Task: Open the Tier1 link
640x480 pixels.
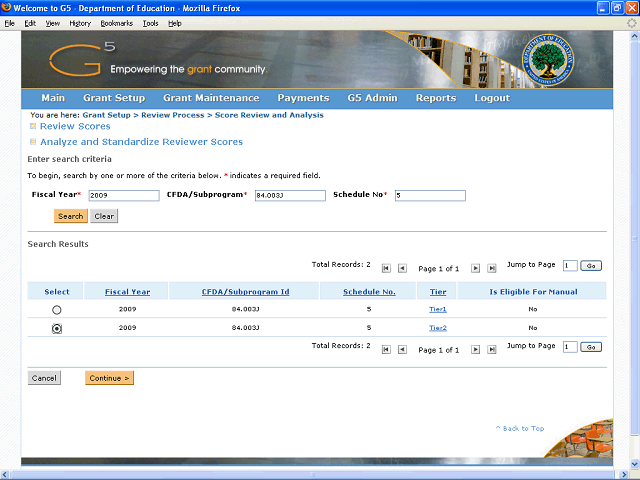Action: (x=438, y=309)
